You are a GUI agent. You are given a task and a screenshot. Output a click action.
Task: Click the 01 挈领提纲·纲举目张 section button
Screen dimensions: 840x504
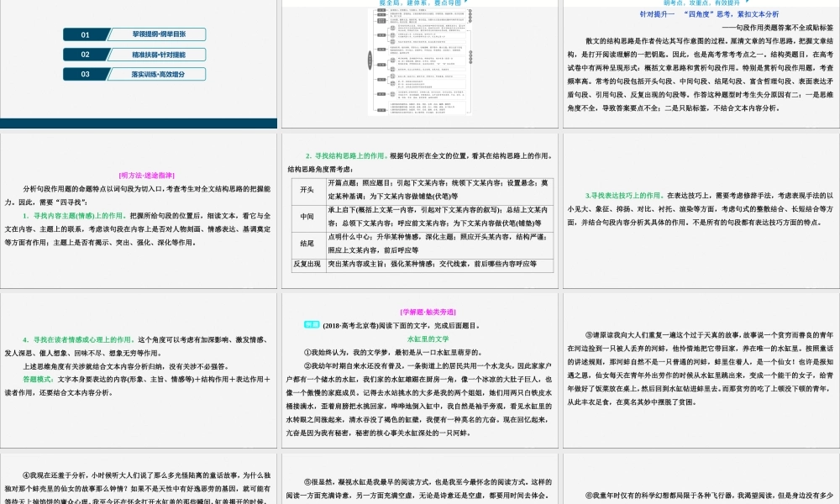tap(134, 34)
